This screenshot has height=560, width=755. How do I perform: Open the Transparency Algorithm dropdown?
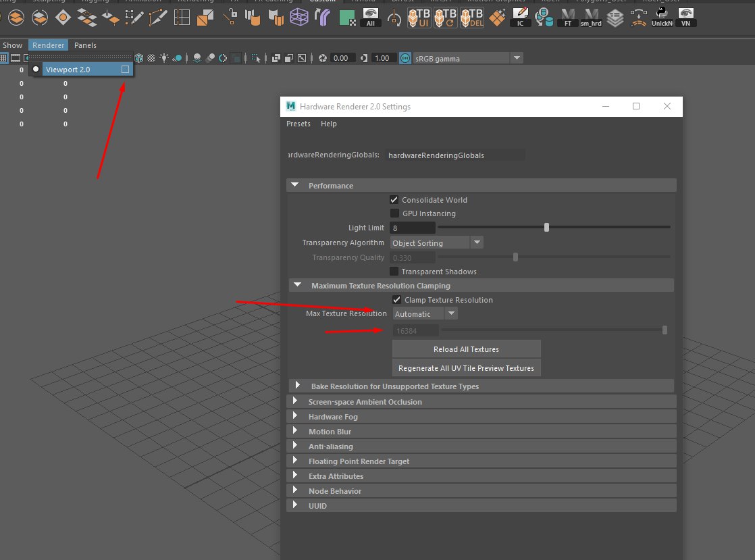pos(436,243)
